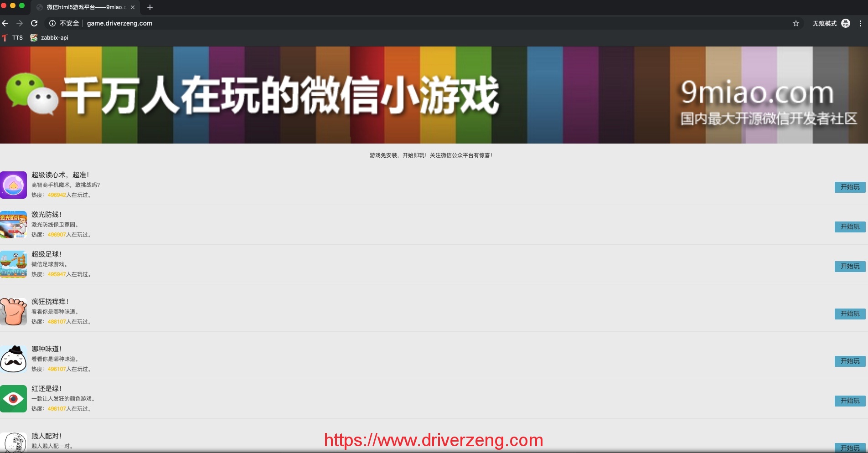
Task: Open a new browser tab
Action: 150,7
